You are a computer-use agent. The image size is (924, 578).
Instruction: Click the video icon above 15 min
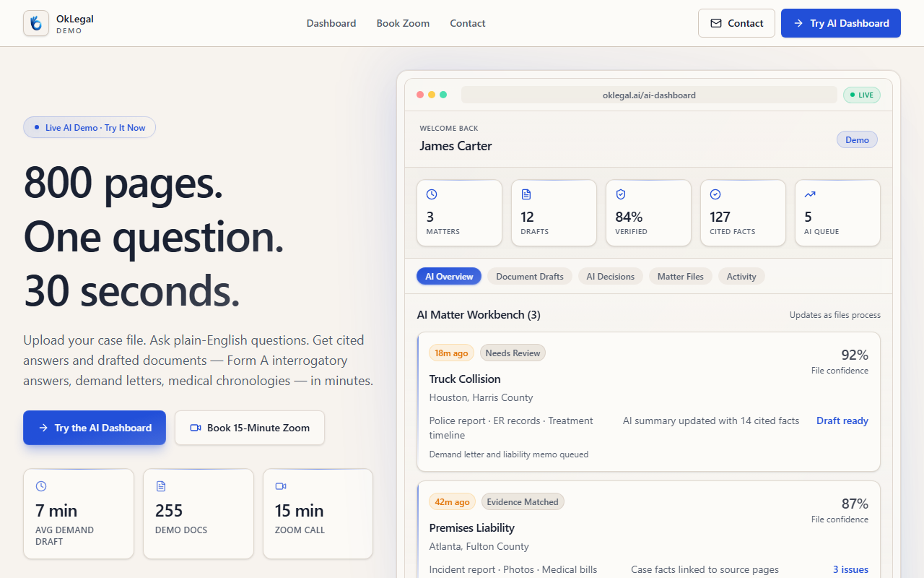[281, 486]
